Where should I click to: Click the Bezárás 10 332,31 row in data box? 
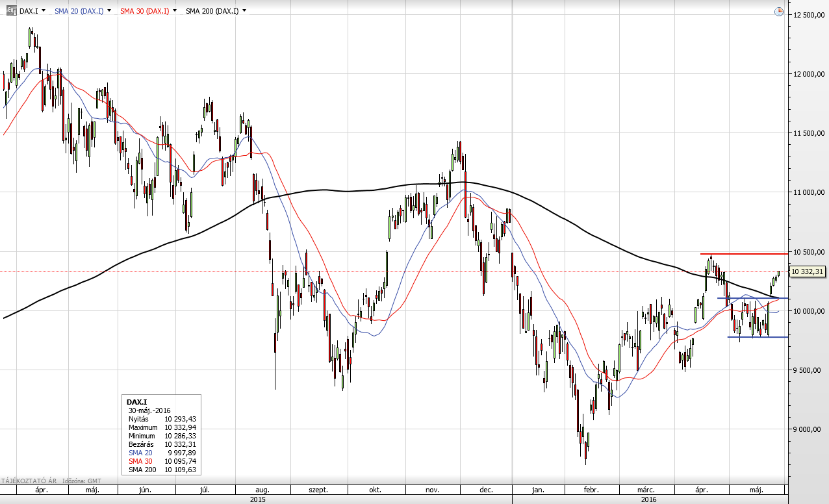click(x=162, y=444)
